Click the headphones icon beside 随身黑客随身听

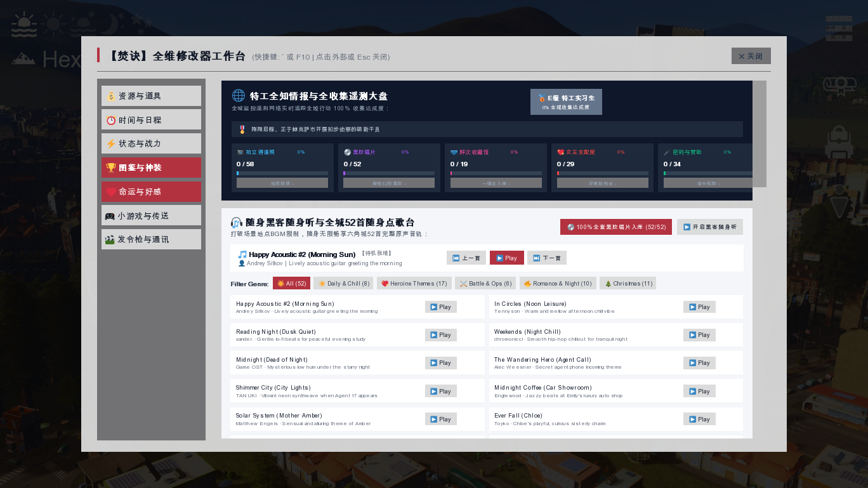237,223
